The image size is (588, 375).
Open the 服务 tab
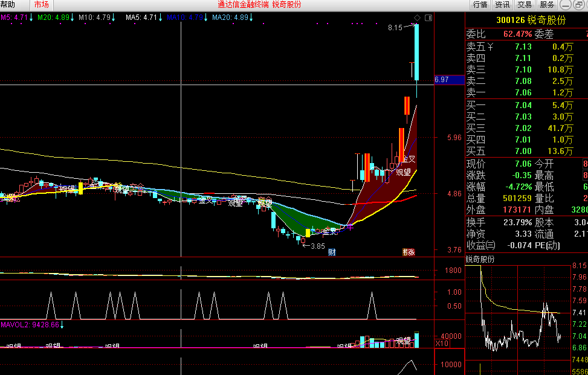click(547, 5)
